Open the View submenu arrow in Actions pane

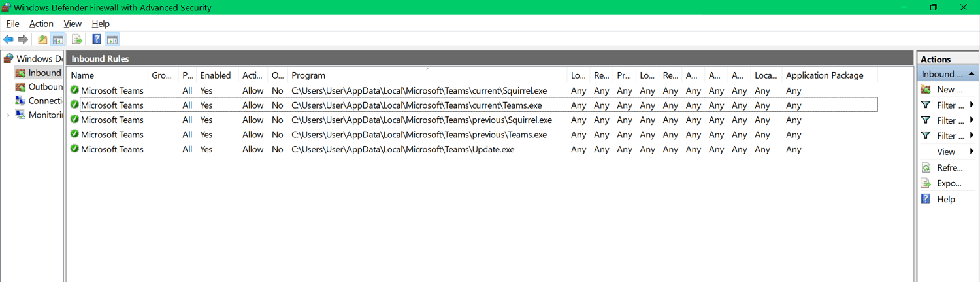[972, 152]
